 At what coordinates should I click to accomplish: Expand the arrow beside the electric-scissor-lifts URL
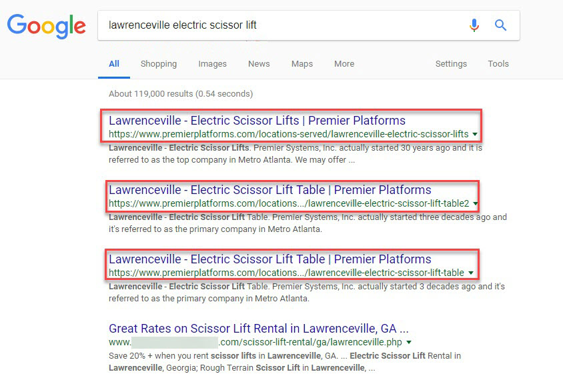coord(475,134)
